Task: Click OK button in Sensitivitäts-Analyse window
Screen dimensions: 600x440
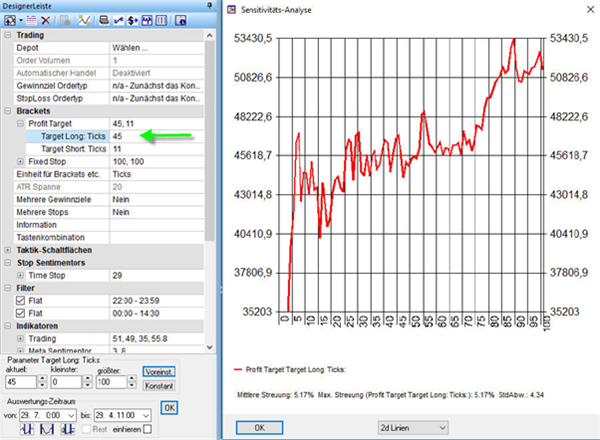Action: [x=259, y=428]
